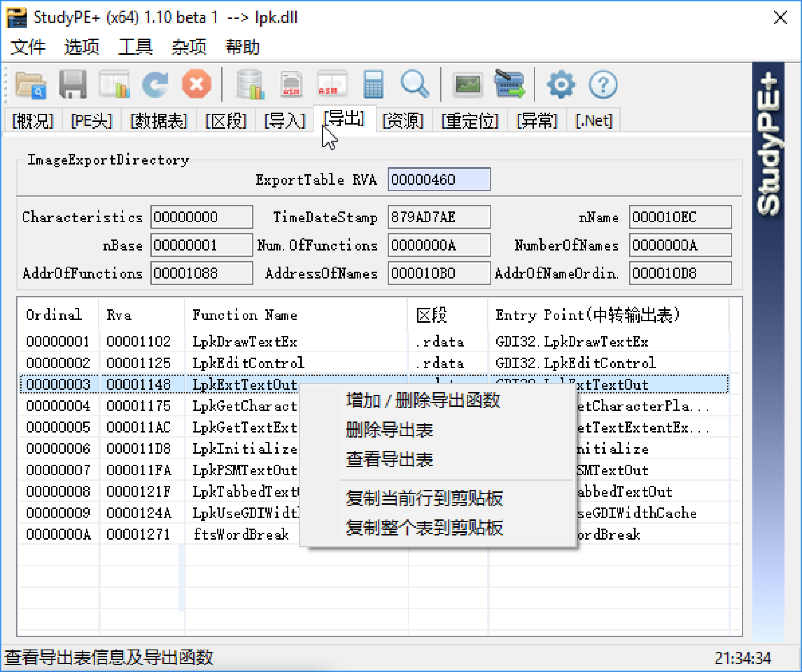The image size is (802, 672).
Task: Choose 增加 / 删除导出函数 from context menu
Action: coord(438,400)
